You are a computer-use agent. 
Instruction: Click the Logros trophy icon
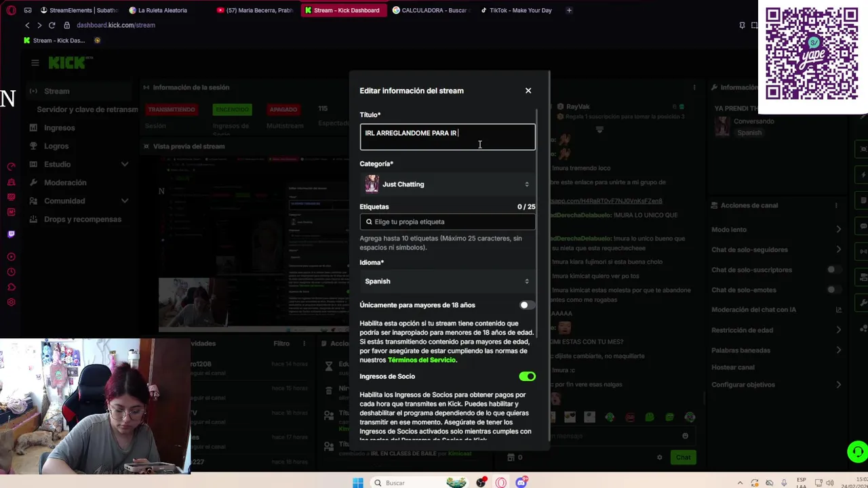(33, 146)
